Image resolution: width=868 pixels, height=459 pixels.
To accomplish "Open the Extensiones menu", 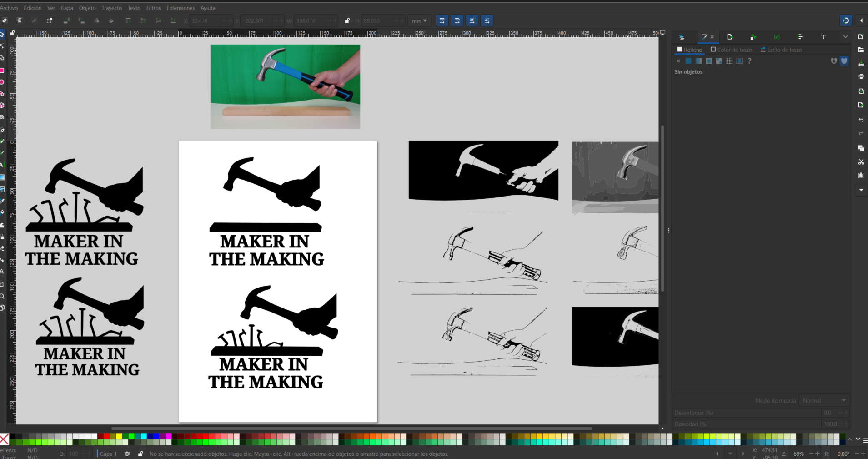I will [181, 8].
